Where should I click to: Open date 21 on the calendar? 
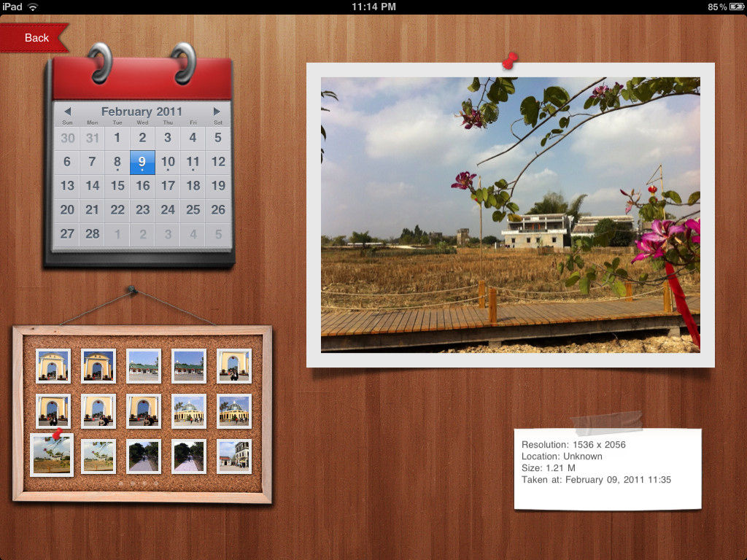pyautogui.click(x=93, y=210)
